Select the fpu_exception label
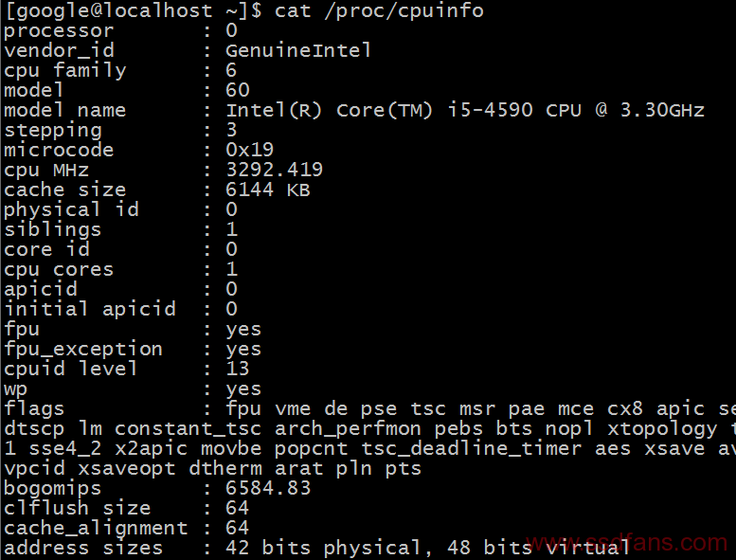The image size is (736, 560). (x=83, y=350)
